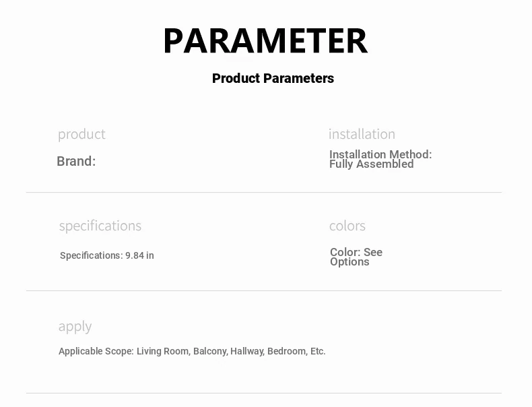Screen dimensions: 532x407
Task: Click the 'Options' text under colors
Action: pos(350,262)
